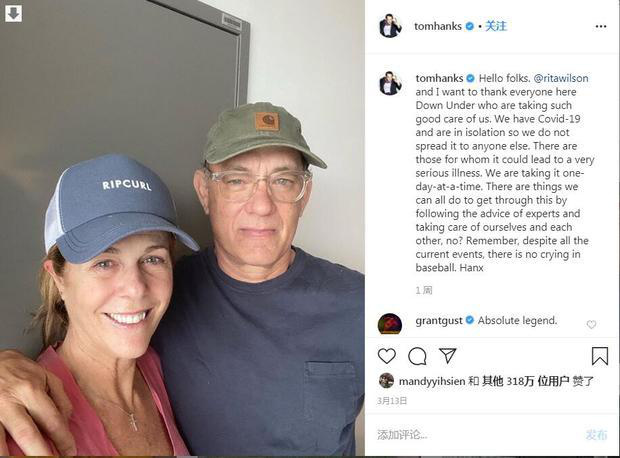This screenshot has height=458, width=620.
Task: Download the image using the top-left arrow icon
Action: (13, 13)
